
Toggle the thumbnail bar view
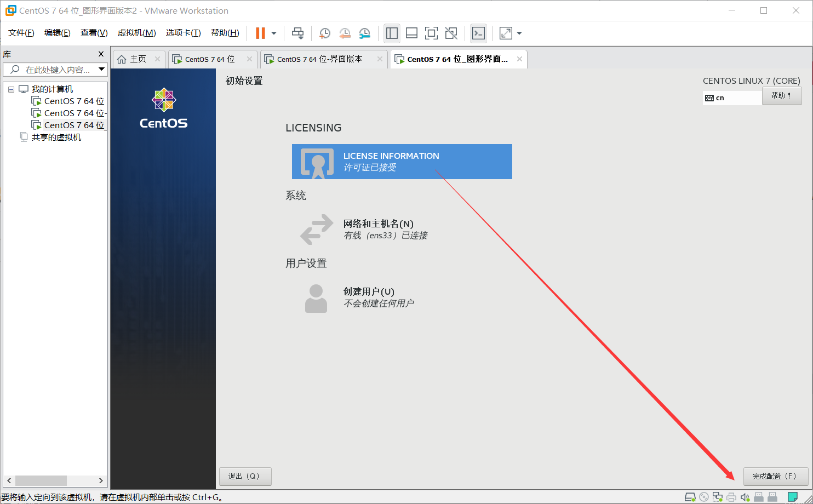411,33
